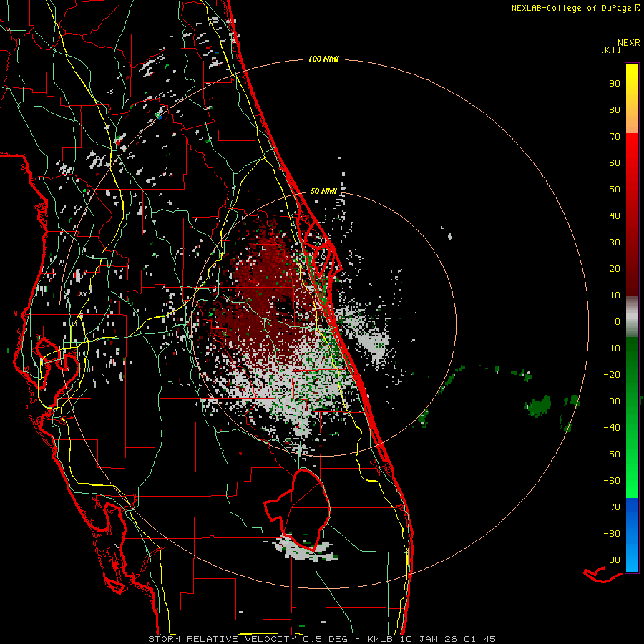The image size is (644, 644).
Task: Click the 10 value on velocity scale
Action: [615, 296]
